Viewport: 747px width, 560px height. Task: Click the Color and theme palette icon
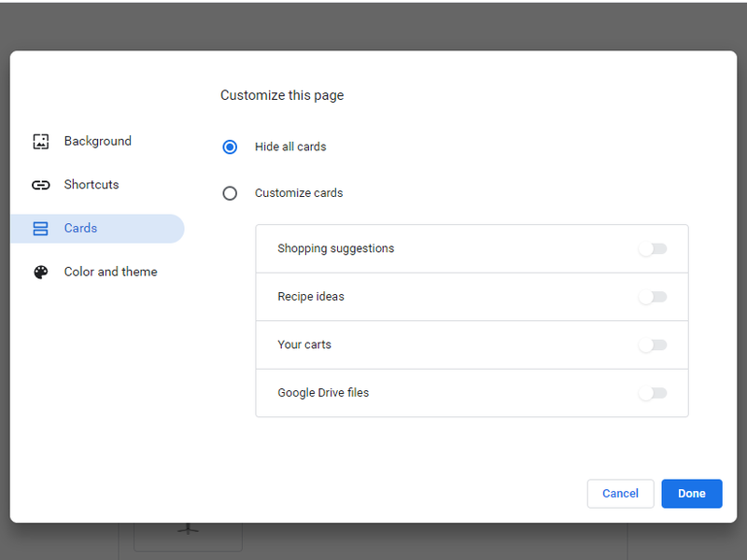tap(41, 272)
